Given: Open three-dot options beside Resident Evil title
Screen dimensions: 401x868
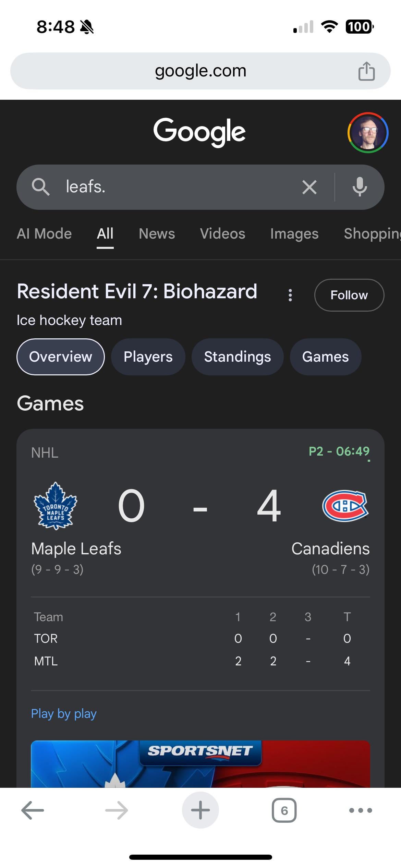Looking at the screenshot, I should pyautogui.click(x=290, y=295).
